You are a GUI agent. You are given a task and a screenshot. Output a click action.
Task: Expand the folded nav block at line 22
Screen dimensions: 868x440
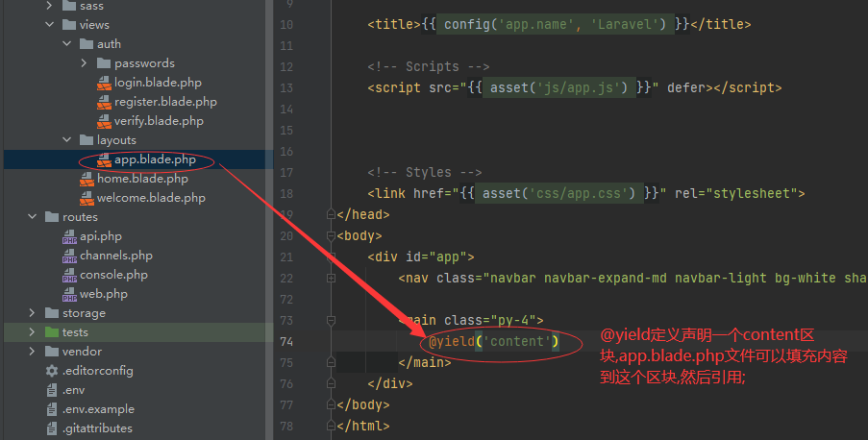(331, 279)
